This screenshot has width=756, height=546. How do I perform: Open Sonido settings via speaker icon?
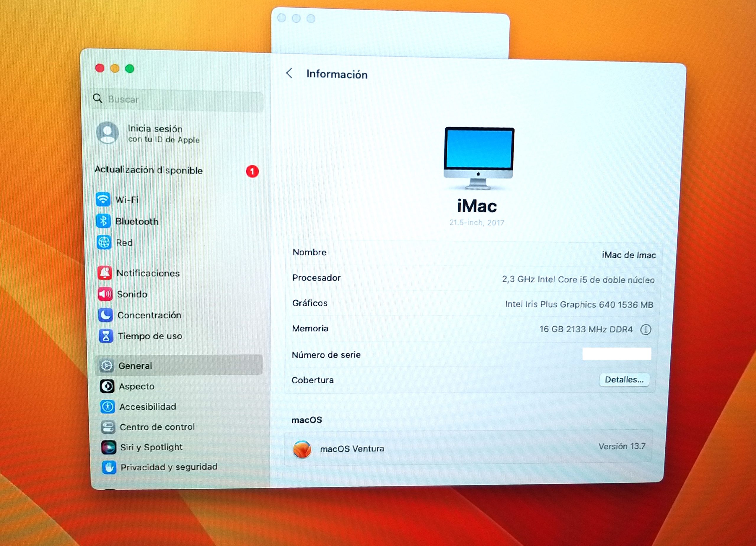pos(105,294)
